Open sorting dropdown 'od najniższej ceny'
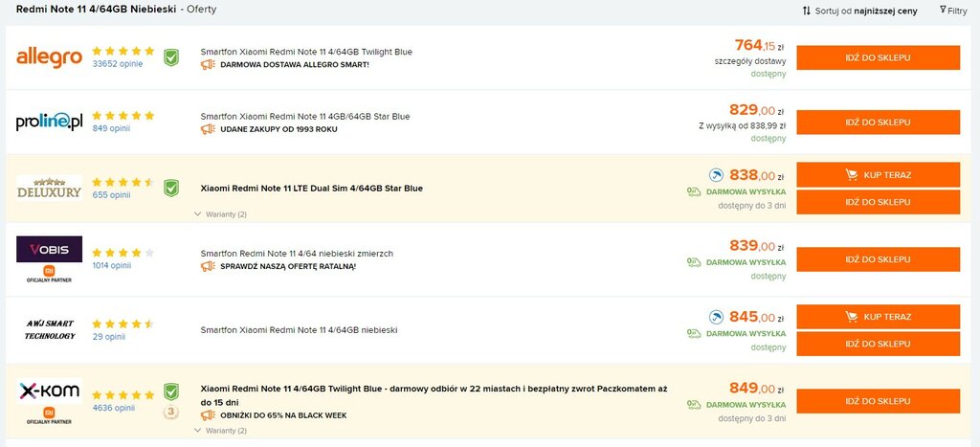Viewport: 980px width, 447px height. (x=885, y=11)
